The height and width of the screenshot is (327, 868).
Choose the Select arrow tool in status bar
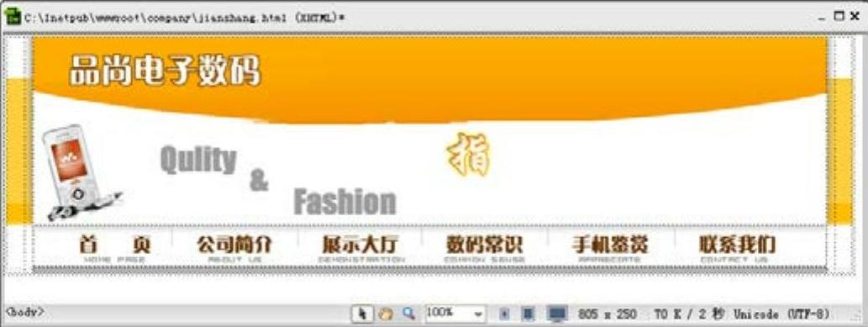[x=363, y=314]
